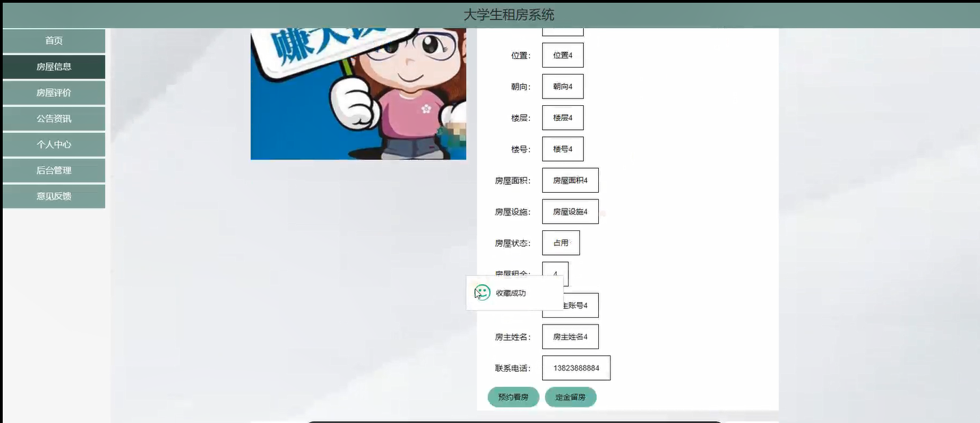Click the 预约看房 appointment button
Screen dimensions: 980x423
(x=513, y=397)
